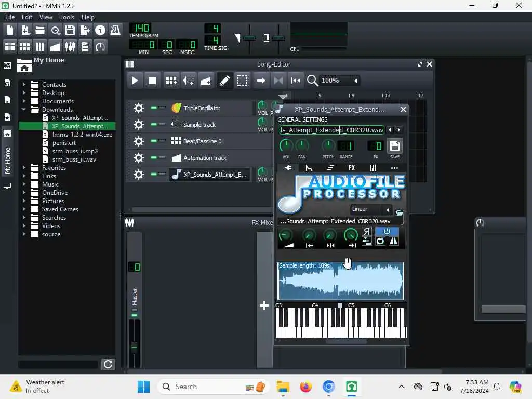Open the Linear interpolation dropdown
The height and width of the screenshot is (399, 532).
[371, 209]
